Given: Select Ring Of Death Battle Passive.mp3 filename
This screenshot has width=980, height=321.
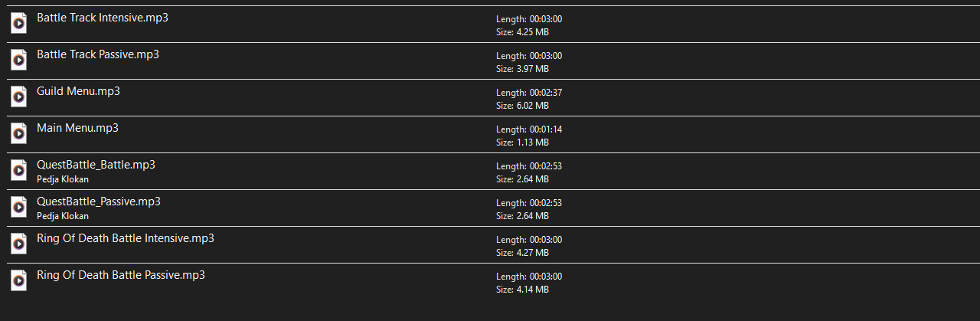Looking at the screenshot, I should tap(121, 275).
